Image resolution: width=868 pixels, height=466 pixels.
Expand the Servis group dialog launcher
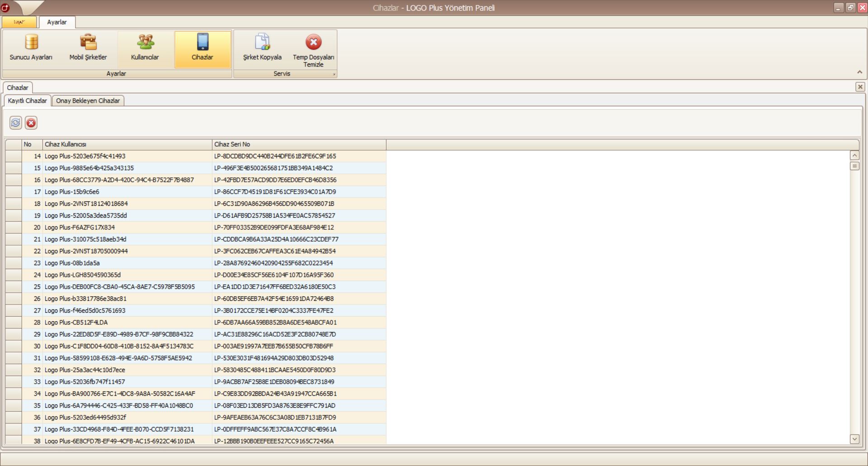[x=334, y=74]
